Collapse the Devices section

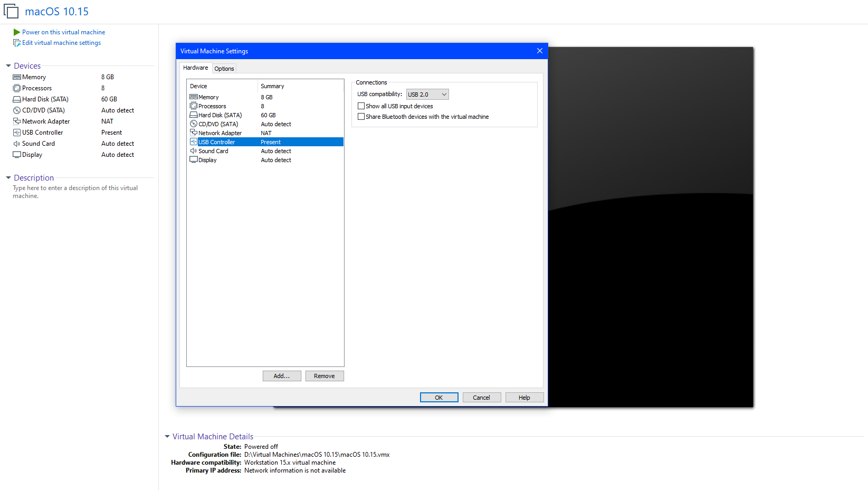click(8, 66)
